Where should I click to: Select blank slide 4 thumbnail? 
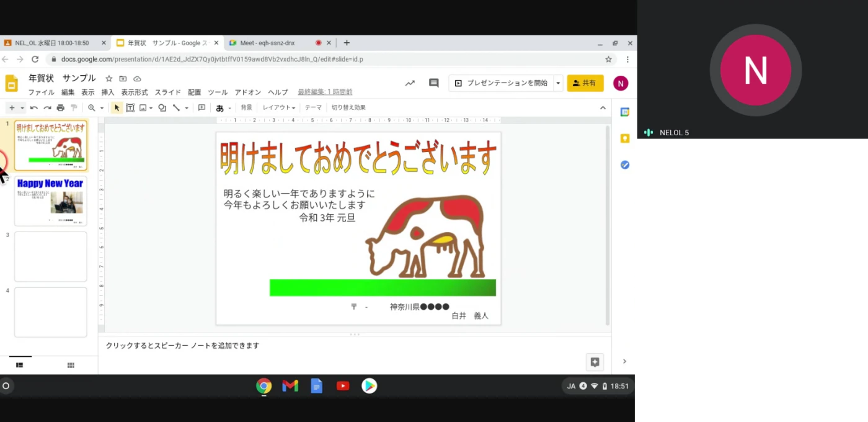[51, 312]
